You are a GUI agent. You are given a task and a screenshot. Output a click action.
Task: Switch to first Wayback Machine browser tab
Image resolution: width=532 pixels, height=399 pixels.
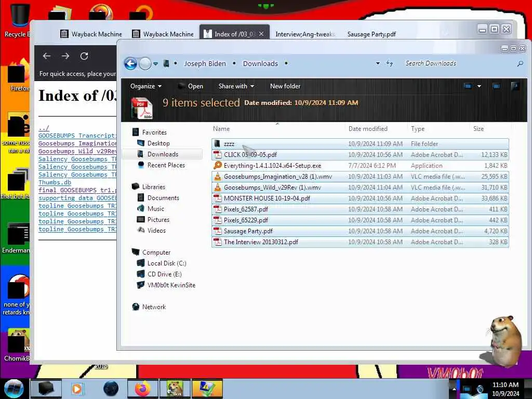(x=91, y=34)
